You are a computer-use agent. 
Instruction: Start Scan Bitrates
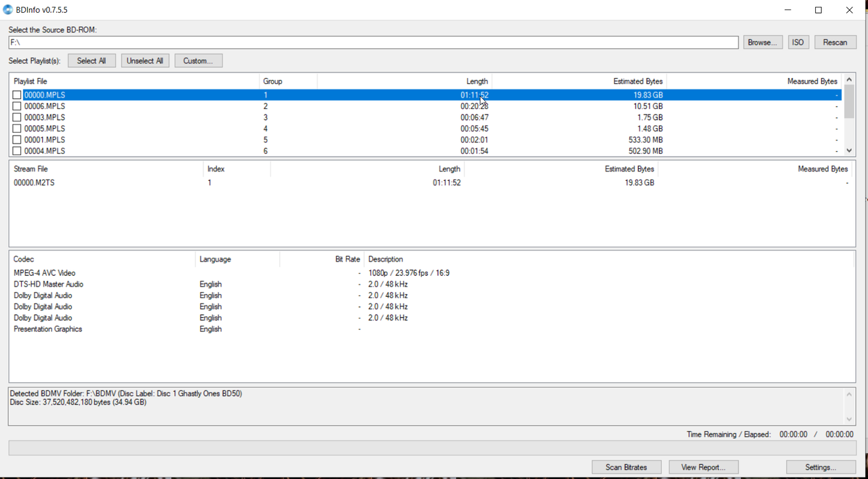(x=626, y=467)
